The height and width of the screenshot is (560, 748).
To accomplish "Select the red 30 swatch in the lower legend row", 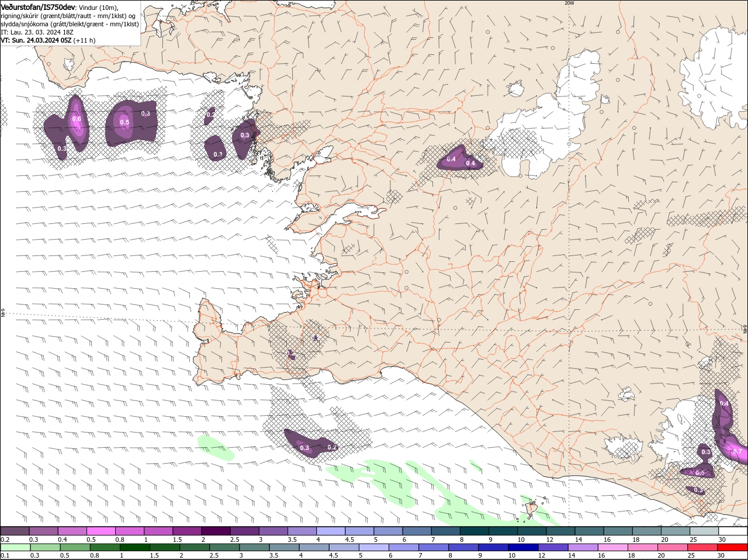I will pyautogui.click(x=733, y=547).
